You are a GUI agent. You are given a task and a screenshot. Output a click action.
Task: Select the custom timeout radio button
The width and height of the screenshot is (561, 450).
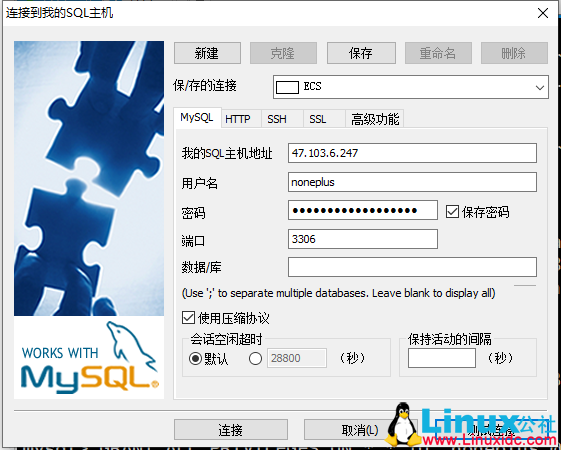255,358
